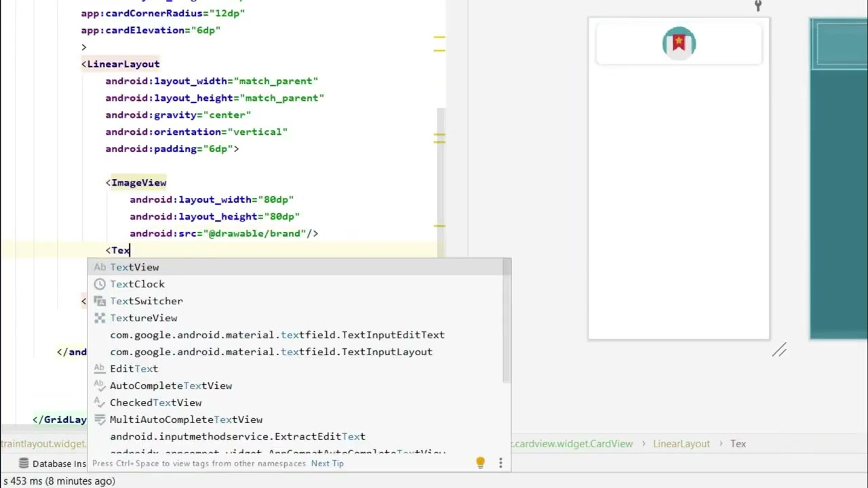Select CheckedTextView suggestion
This screenshot has width=868, height=488.
[299, 403]
